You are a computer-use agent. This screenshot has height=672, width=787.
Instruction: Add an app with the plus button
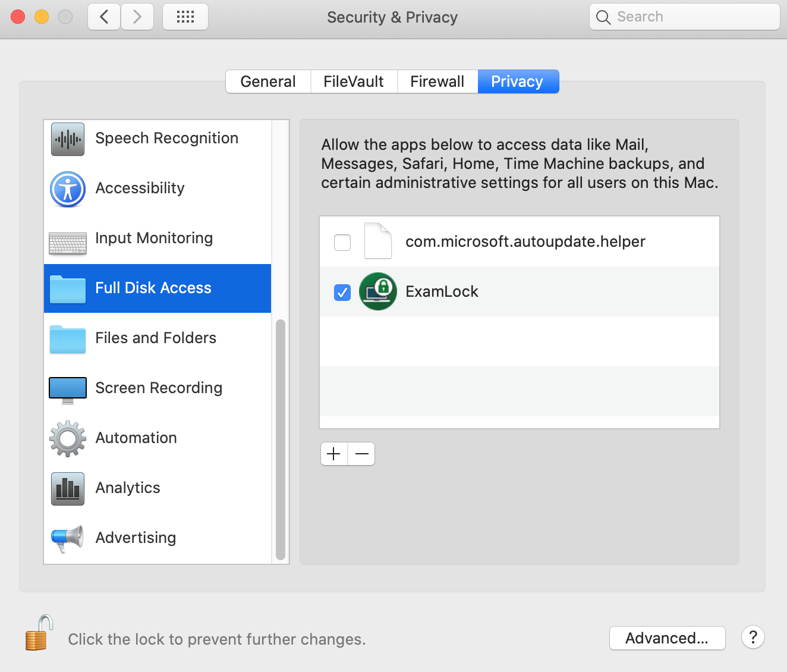(x=334, y=454)
